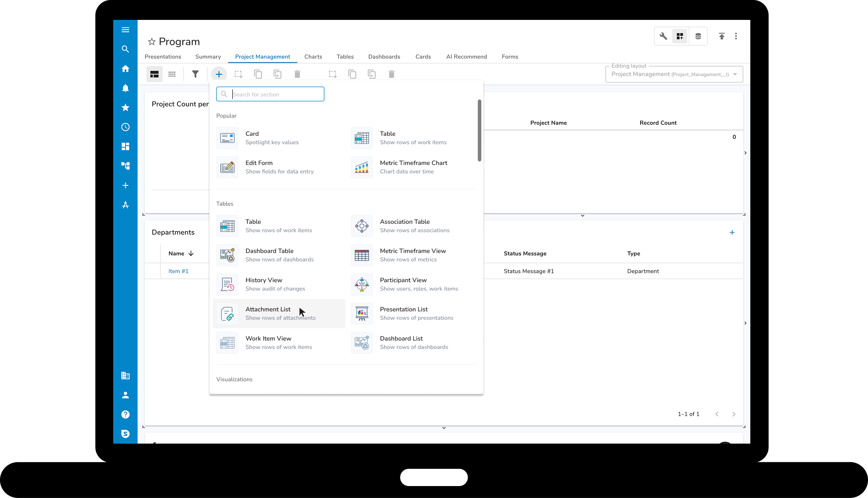The width and height of the screenshot is (868, 498).
Task: Select Attachment List section
Action: tap(280, 314)
